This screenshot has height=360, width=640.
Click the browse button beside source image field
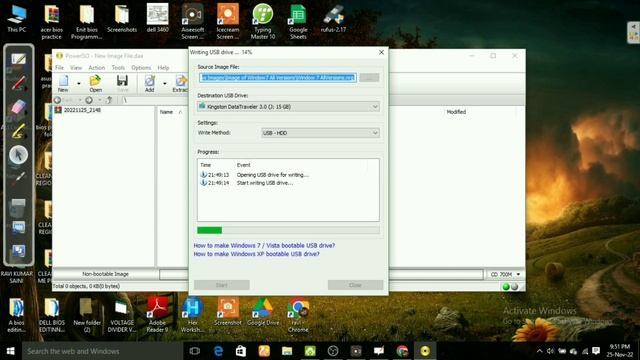point(369,78)
